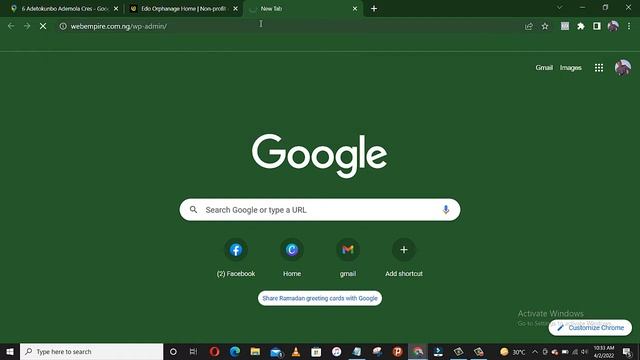Open the Google account avatar on page
Viewport: 640px width, 360px height.
(x=623, y=68)
